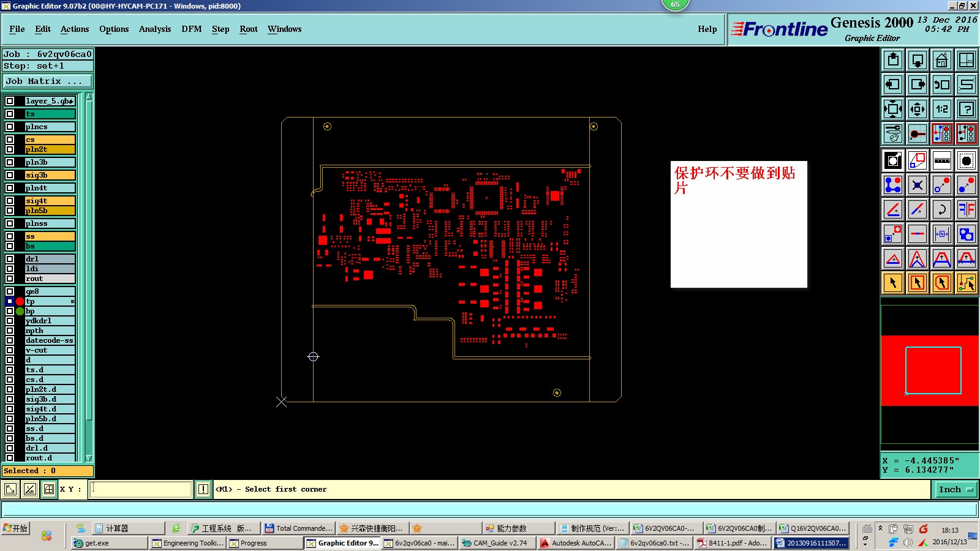Toggle display checkbox for layer cs

10,140
